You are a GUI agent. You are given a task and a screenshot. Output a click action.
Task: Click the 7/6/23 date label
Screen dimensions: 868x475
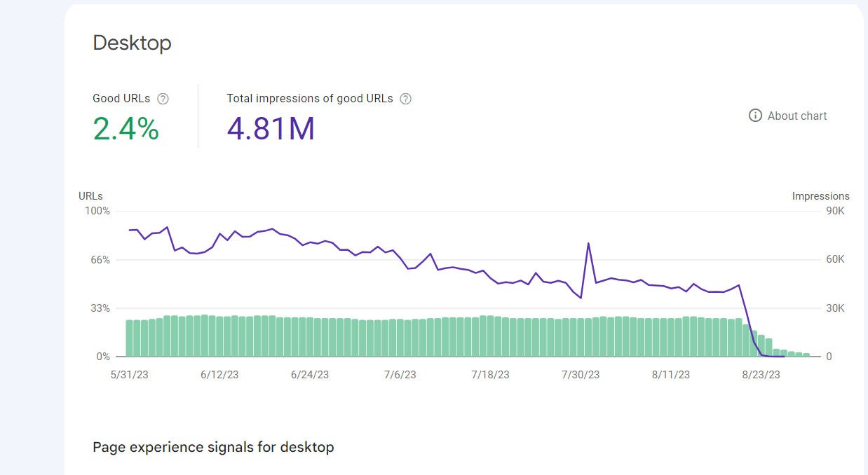coord(400,375)
